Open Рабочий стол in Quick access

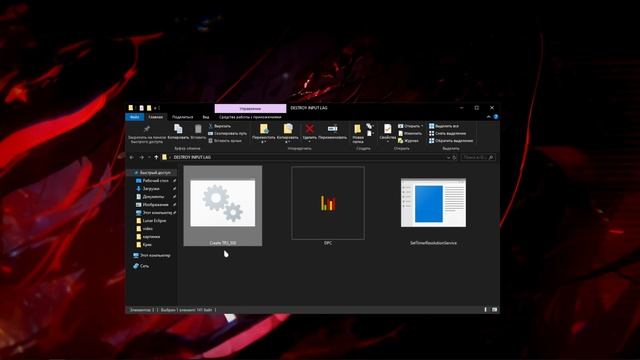(x=156, y=180)
